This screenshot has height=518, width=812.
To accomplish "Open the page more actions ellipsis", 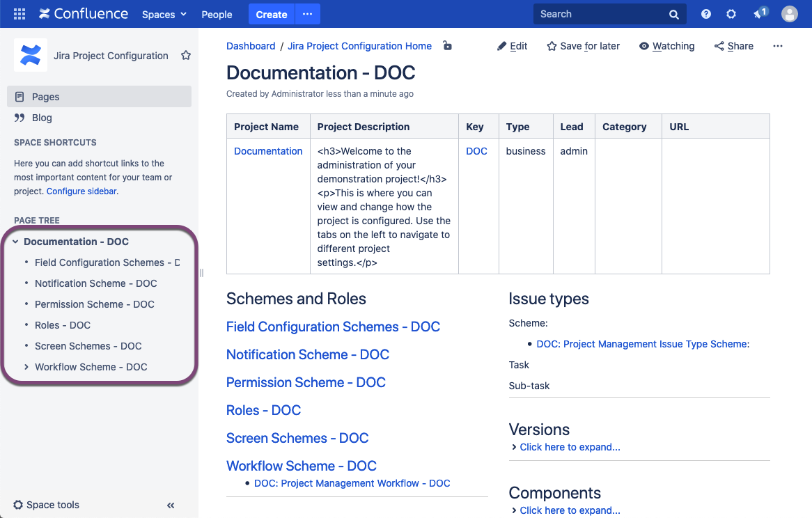I will pos(777,46).
